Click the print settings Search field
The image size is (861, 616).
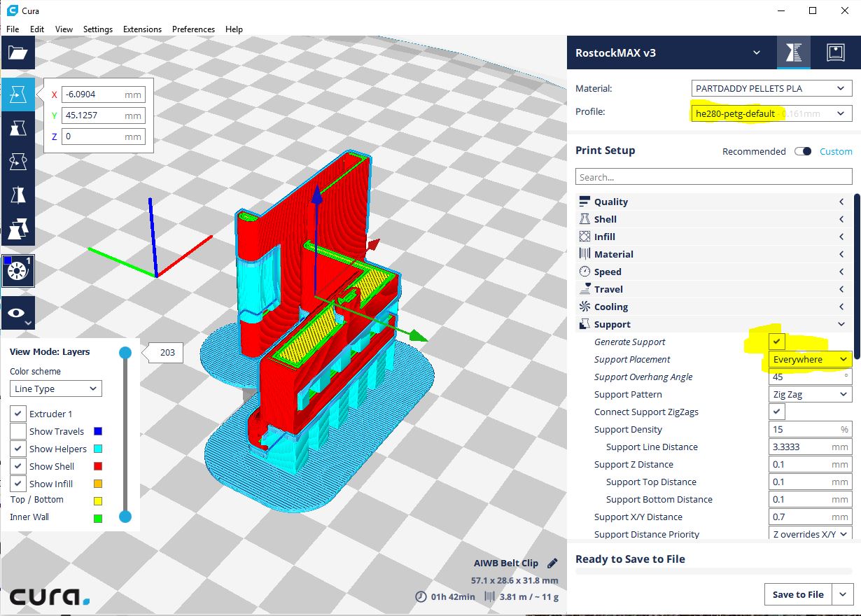coord(713,177)
